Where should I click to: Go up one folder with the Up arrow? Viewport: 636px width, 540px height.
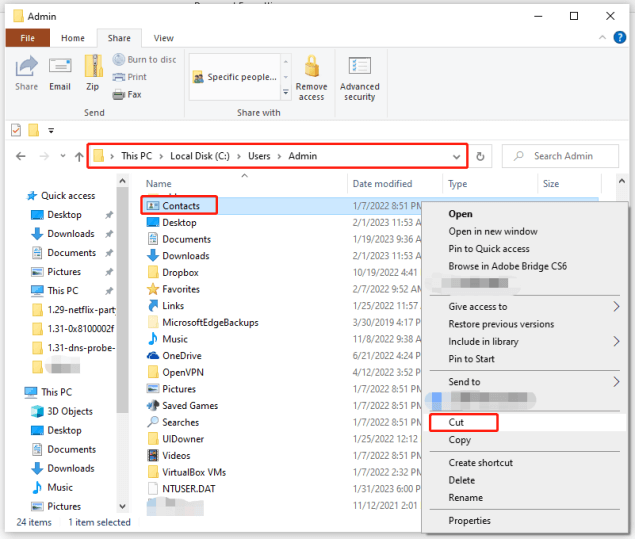point(79,157)
